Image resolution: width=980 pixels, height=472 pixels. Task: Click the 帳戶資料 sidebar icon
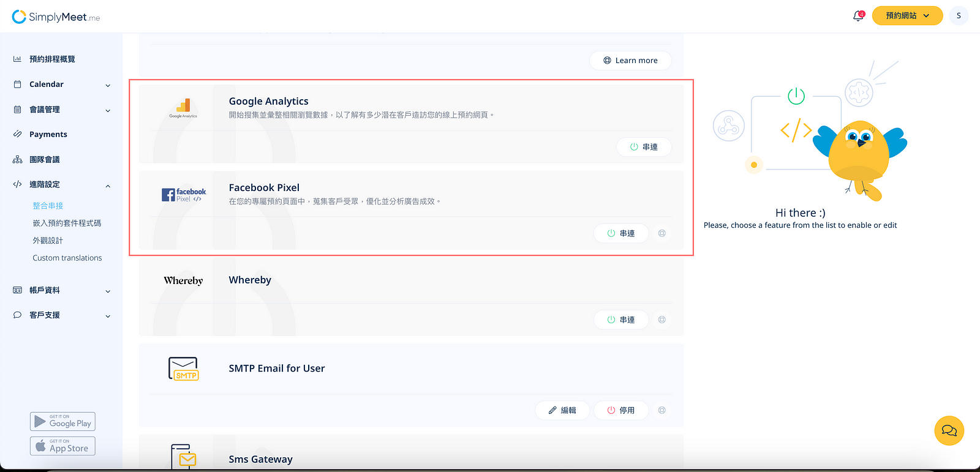(17, 290)
